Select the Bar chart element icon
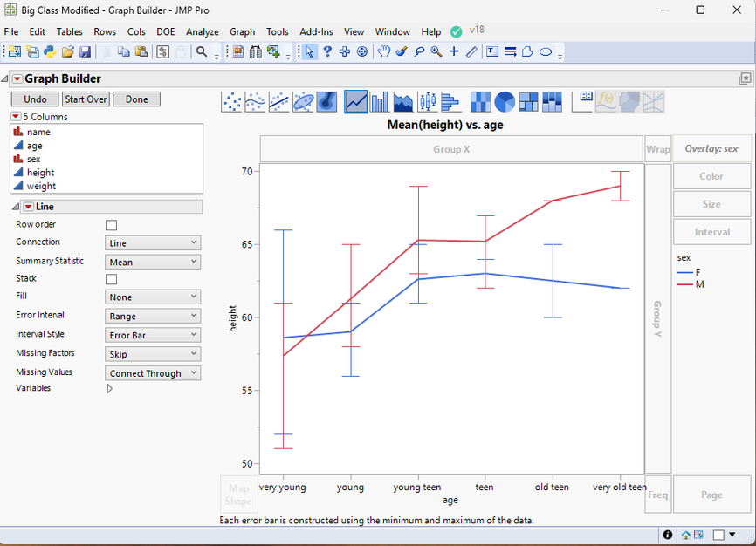 (380, 102)
